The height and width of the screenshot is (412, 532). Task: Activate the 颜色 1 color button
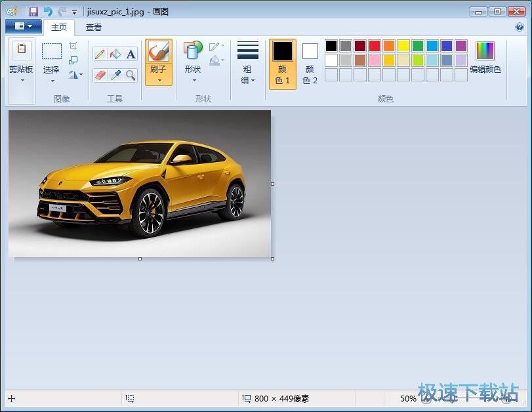(282, 64)
